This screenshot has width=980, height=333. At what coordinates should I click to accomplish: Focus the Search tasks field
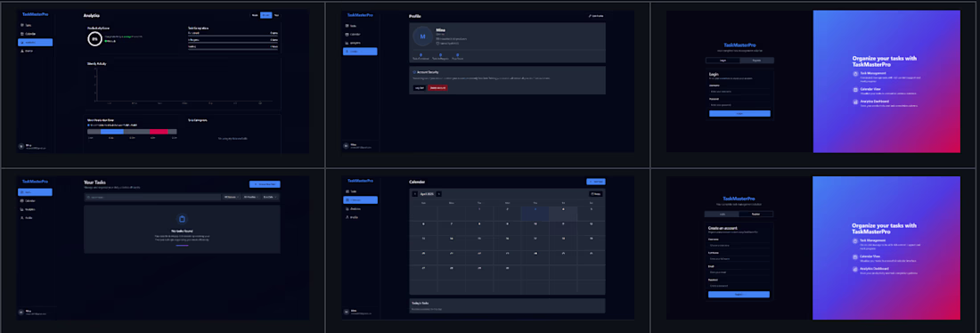click(x=153, y=197)
